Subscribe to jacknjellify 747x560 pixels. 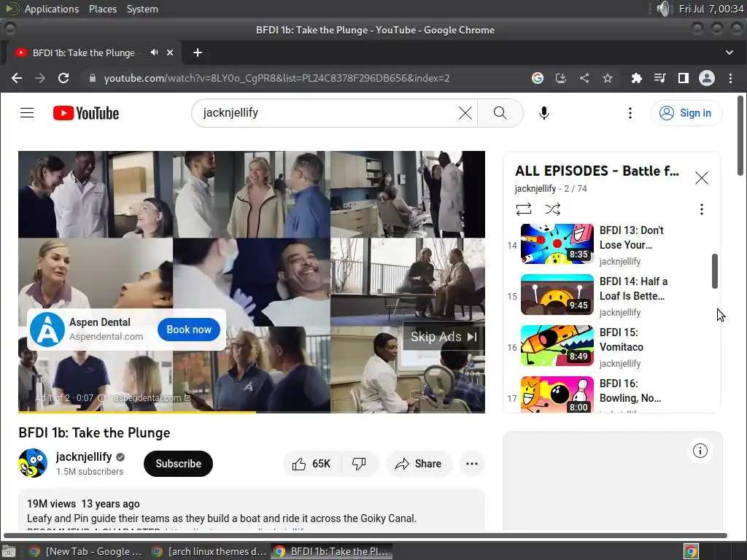(x=178, y=463)
